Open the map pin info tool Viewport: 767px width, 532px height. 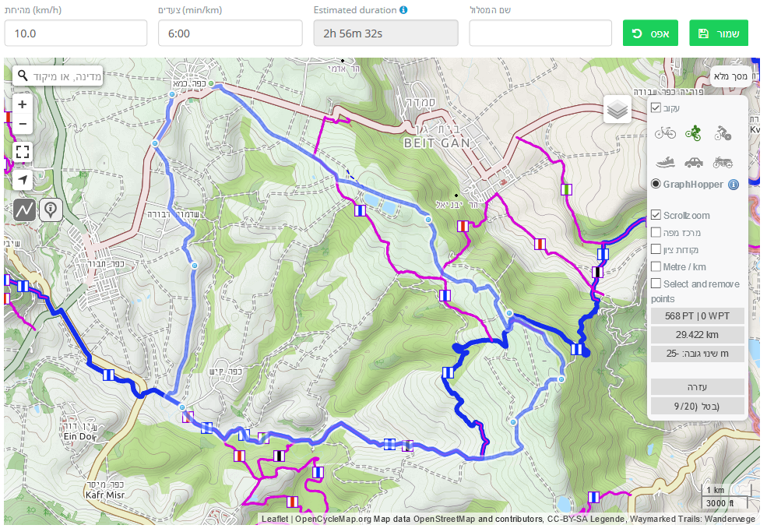pos(51,210)
